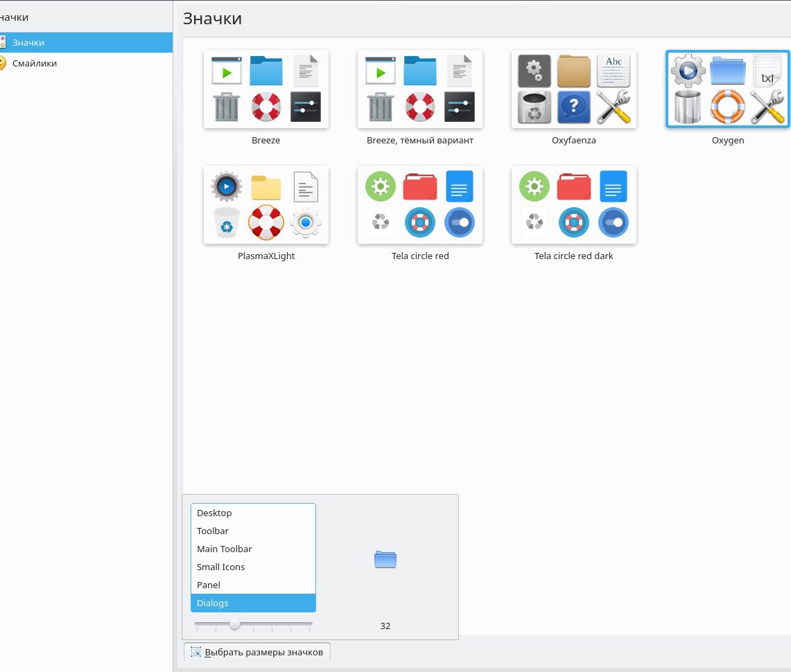Click the folder preview icon in size popup
Image resolution: width=791 pixels, height=672 pixels.
[385, 560]
